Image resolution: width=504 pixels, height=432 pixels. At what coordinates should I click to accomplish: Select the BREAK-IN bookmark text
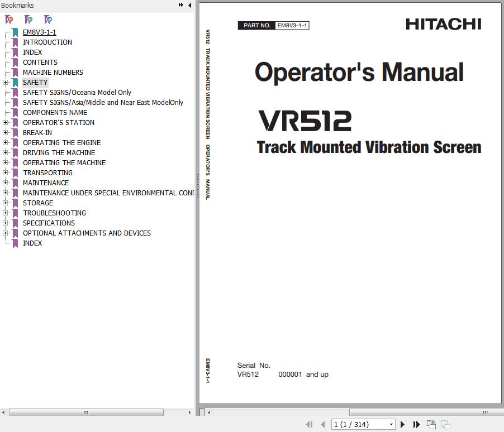pyautogui.click(x=37, y=132)
